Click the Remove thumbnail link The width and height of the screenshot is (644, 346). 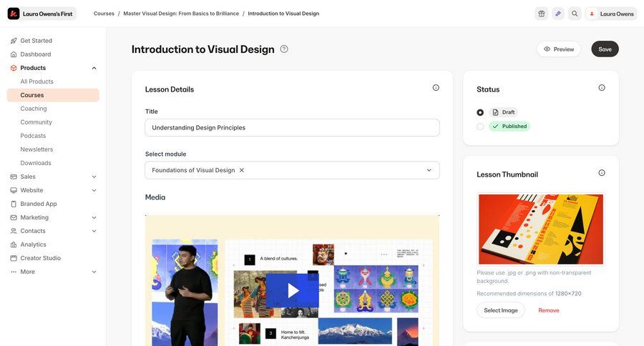point(549,310)
